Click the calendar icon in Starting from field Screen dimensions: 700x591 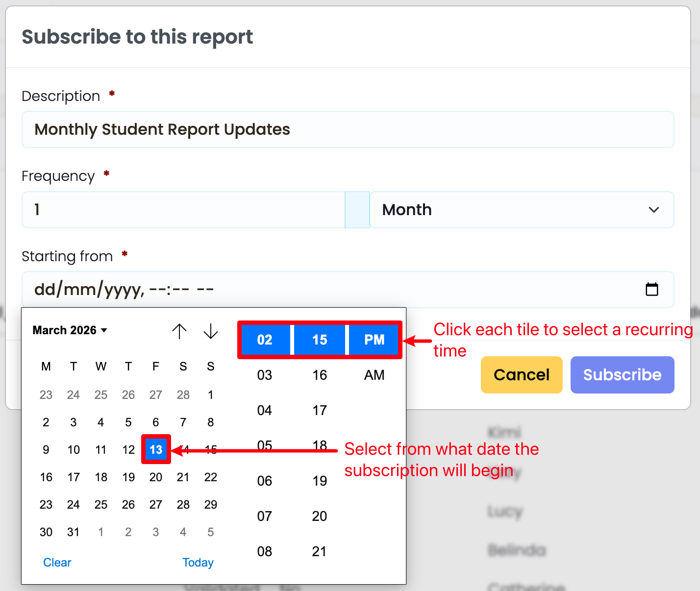point(651,290)
